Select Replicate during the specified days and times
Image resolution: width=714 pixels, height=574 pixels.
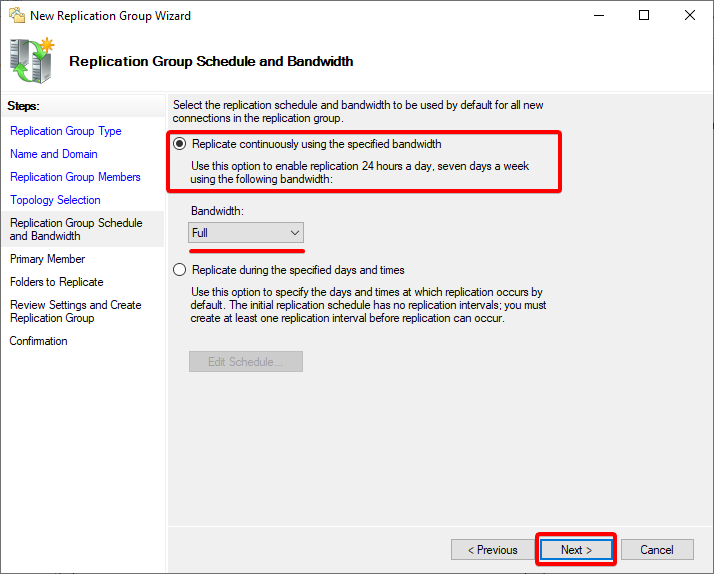[x=180, y=270]
